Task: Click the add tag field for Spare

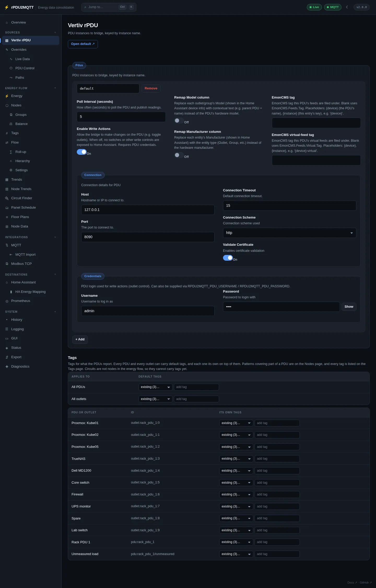Action: coord(277,518)
